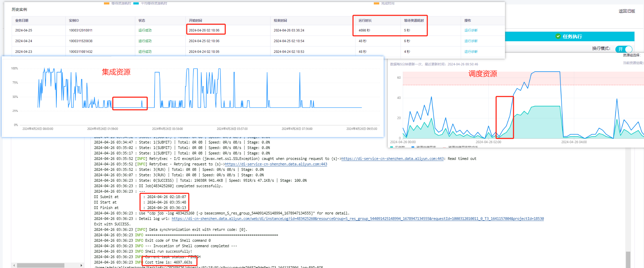Open the di-service-cn-shenzhen link on the Read timed out line
The height and width of the screenshot is (268, 644).
click(393, 159)
